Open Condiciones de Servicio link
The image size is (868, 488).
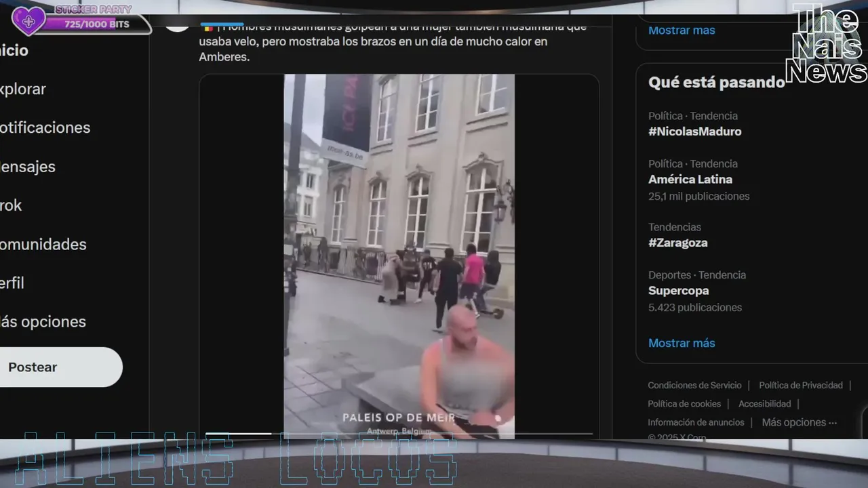(x=694, y=385)
